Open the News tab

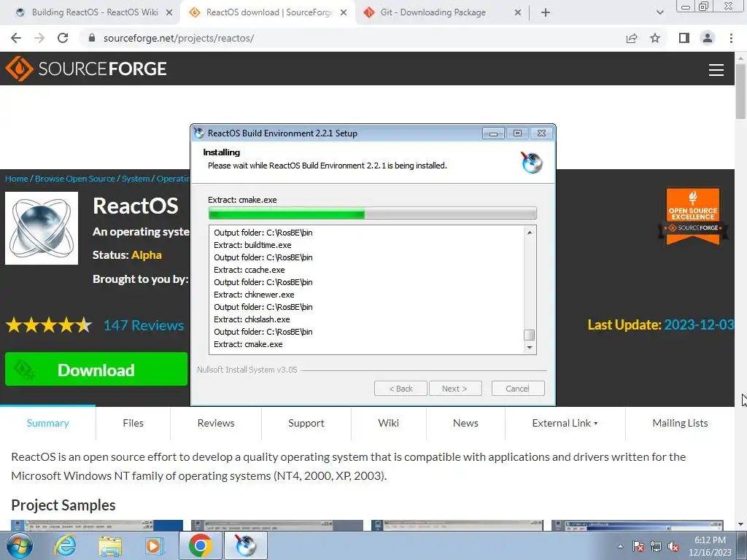tap(465, 423)
